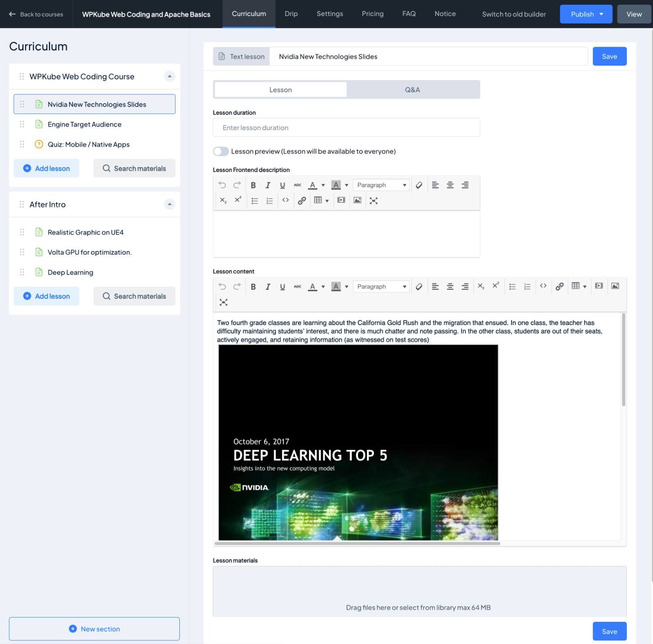Switch to the Drip tab
This screenshot has height=644, width=653.
click(x=291, y=14)
